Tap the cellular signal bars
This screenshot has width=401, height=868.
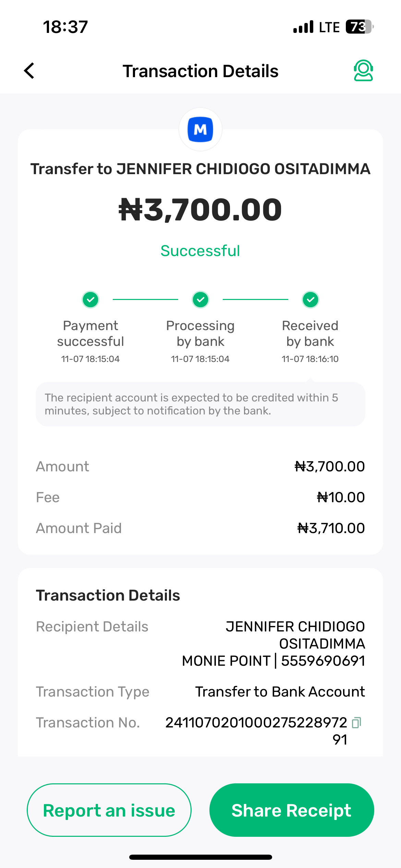[x=303, y=27]
